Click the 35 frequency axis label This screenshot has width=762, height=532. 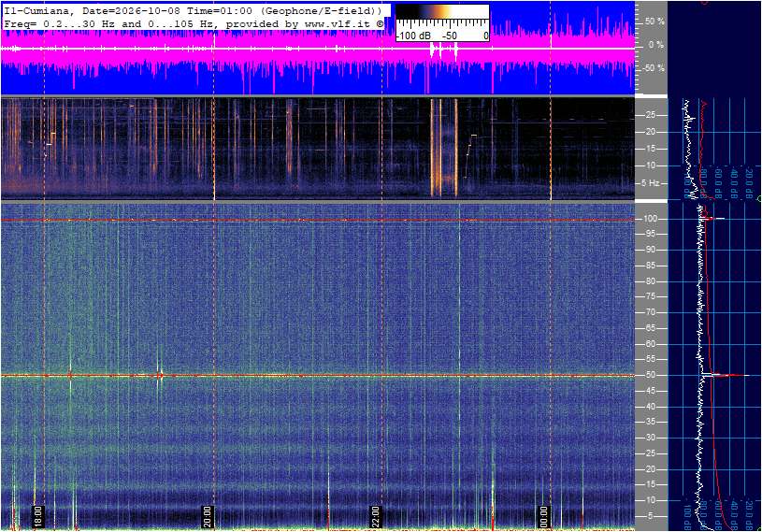pos(650,423)
